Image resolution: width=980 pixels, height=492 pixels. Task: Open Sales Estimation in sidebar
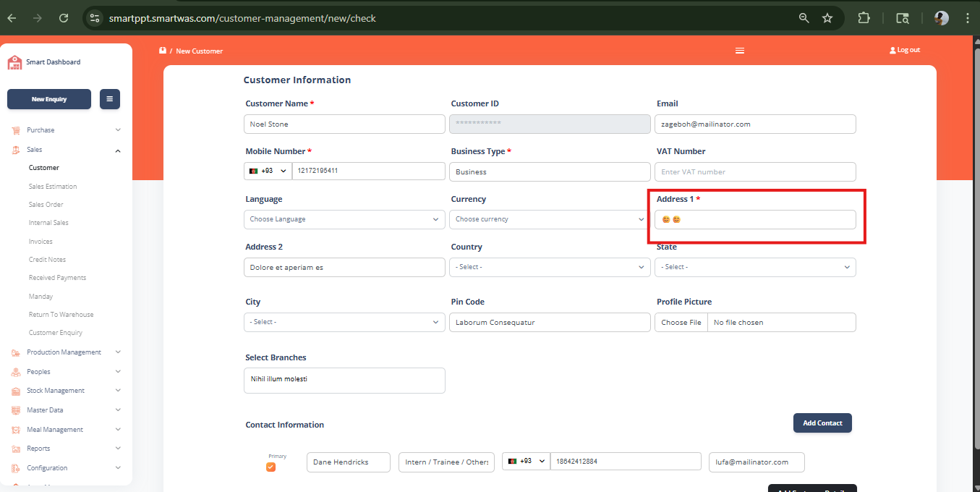click(53, 187)
